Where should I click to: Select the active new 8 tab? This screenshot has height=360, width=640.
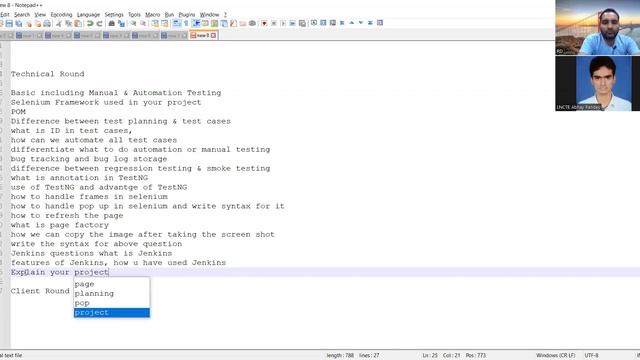click(203, 36)
